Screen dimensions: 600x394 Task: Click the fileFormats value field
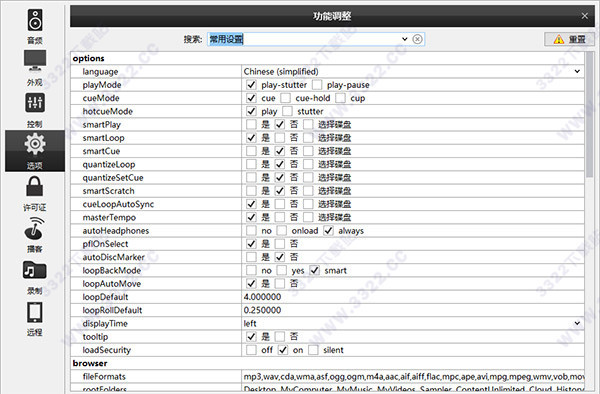point(412,377)
